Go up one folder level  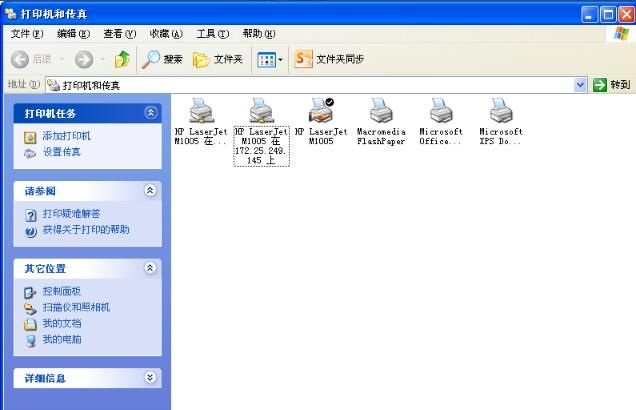[122, 59]
